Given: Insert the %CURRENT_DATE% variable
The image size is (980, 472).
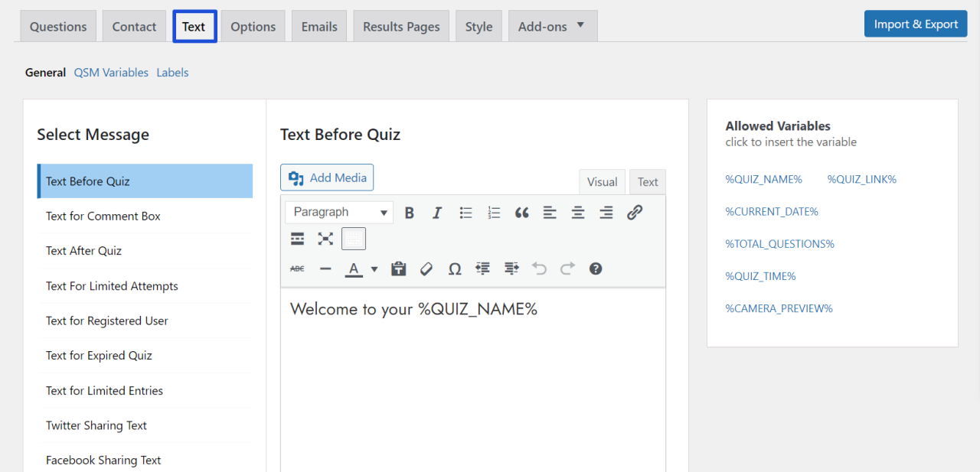Looking at the screenshot, I should (772, 211).
